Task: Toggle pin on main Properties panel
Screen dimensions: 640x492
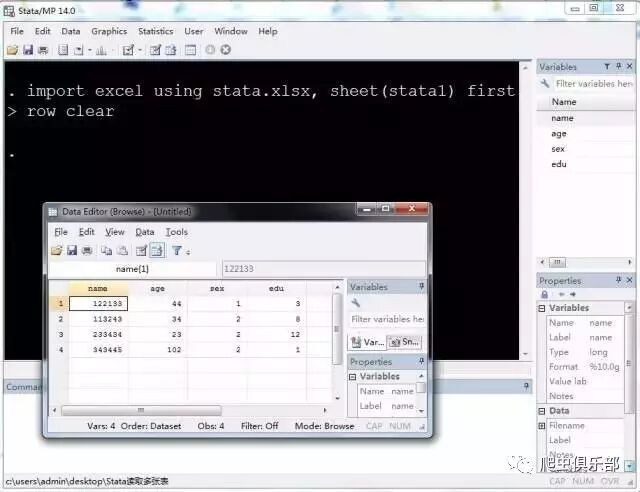Action: click(619, 280)
